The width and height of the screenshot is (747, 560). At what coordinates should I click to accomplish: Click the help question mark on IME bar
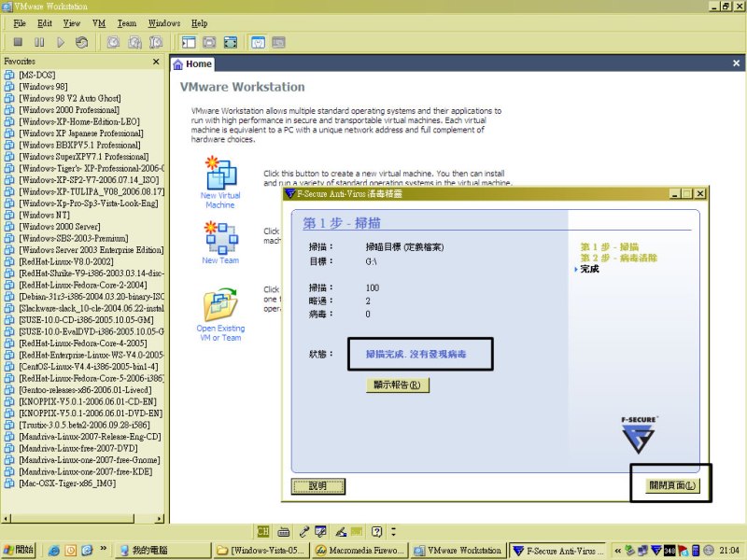point(377,531)
